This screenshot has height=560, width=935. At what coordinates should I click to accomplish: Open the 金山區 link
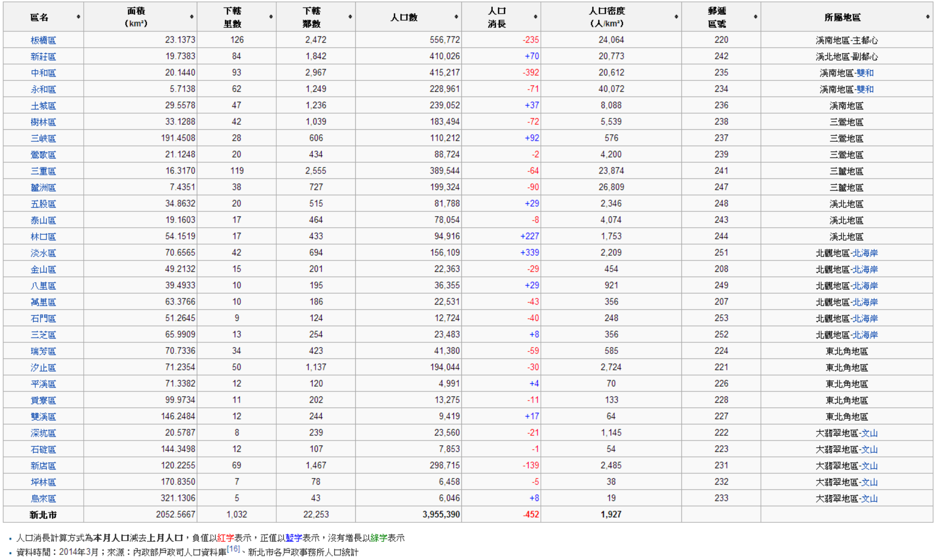(43, 269)
